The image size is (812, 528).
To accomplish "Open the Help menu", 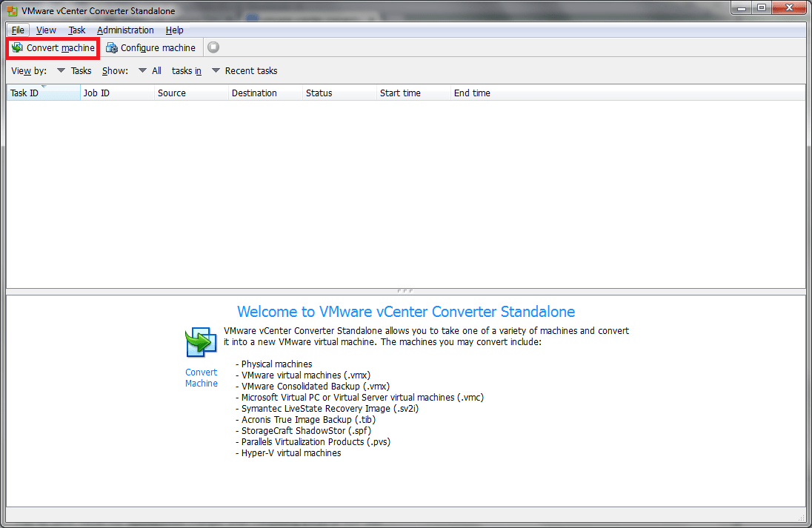I will point(174,30).
